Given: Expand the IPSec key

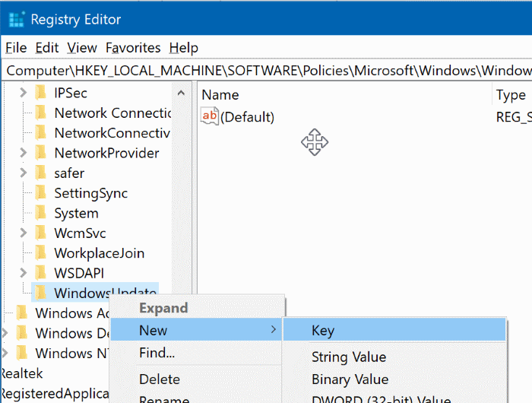Looking at the screenshot, I should [23, 93].
